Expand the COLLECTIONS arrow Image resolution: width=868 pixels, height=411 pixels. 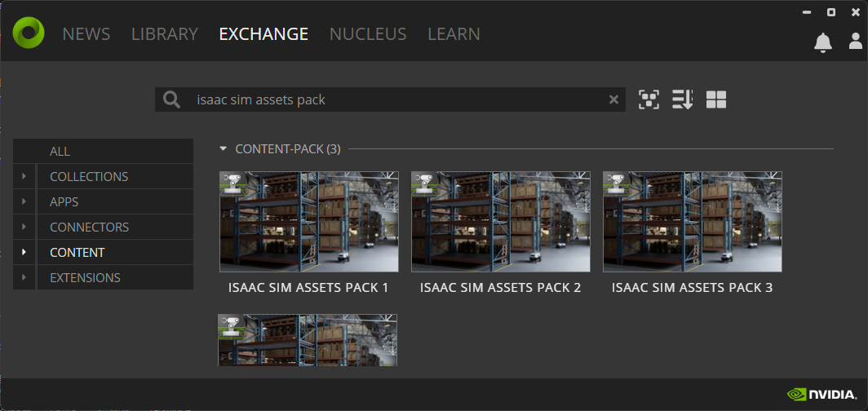click(x=24, y=176)
